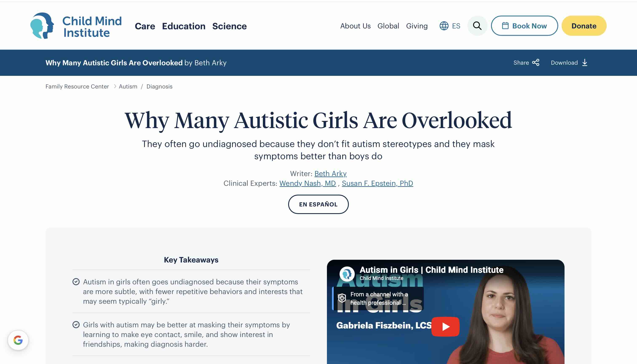Click the Child Mind Institute logo

[76, 26]
